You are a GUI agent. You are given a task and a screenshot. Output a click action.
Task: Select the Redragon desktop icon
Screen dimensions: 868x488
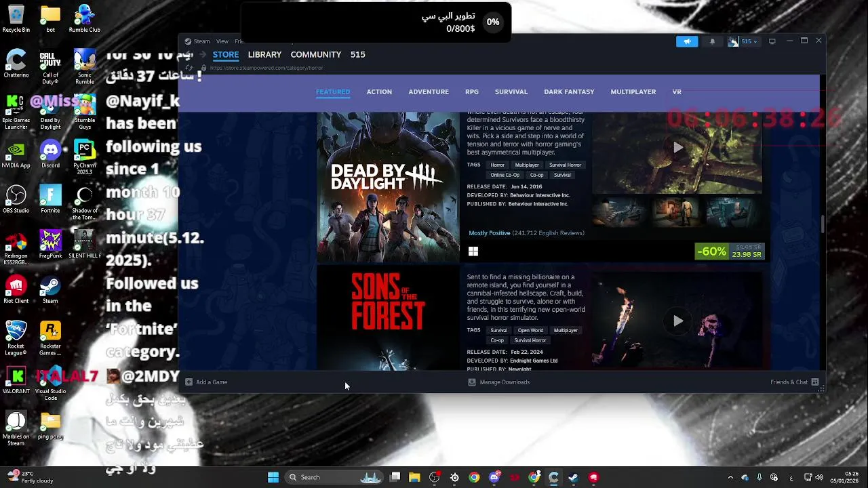[x=16, y=247]
